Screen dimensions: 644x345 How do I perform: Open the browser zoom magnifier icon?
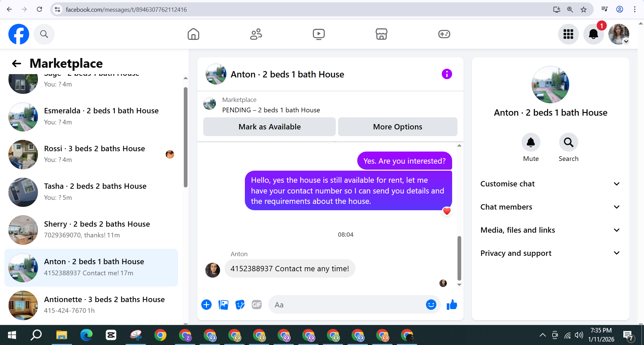click(570, 9)
